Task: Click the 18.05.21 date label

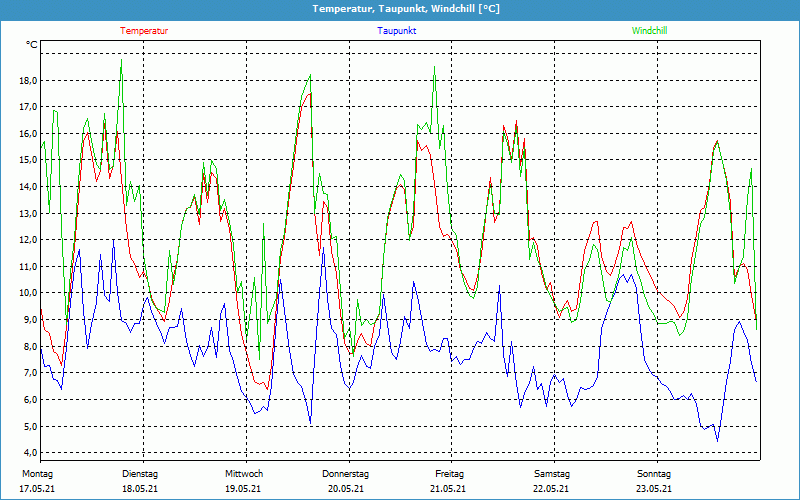Action: [140, 489]
